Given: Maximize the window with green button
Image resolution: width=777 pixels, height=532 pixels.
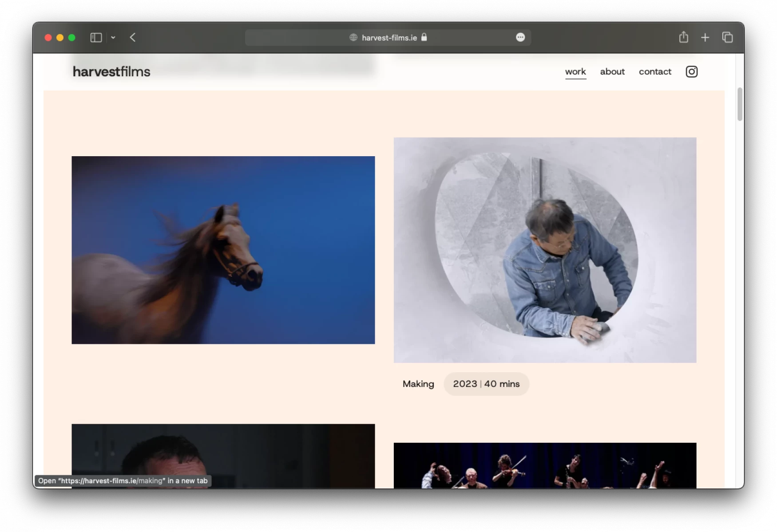Looking at the screenshot, I should [72, 38].
